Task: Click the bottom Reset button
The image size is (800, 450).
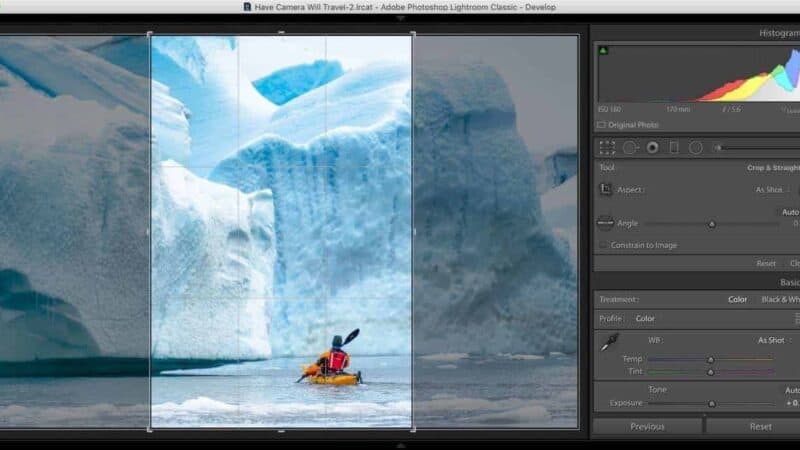Action: pyautogui.click(x=760, y=427)
